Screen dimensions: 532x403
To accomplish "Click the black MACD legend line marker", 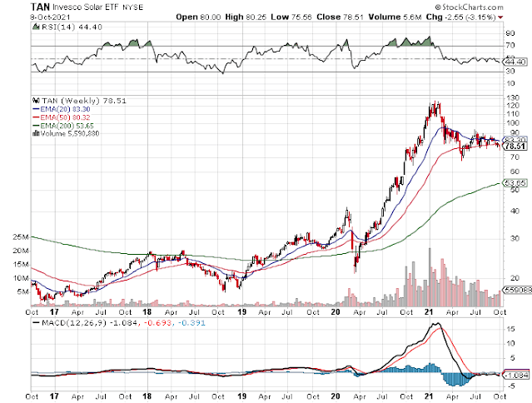I will (x=36, y=322).
